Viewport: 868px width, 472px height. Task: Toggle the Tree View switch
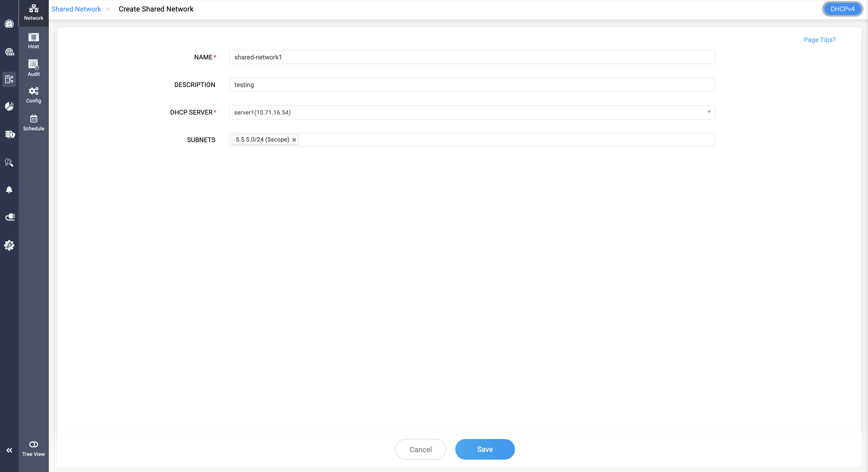pos(33,444)
